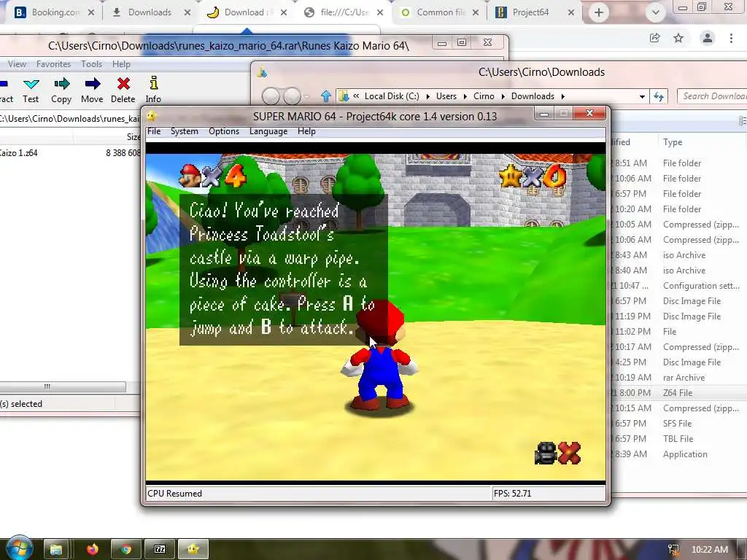Open Firefox from taskbar
747x560 pixels.
tap(93, 549)
